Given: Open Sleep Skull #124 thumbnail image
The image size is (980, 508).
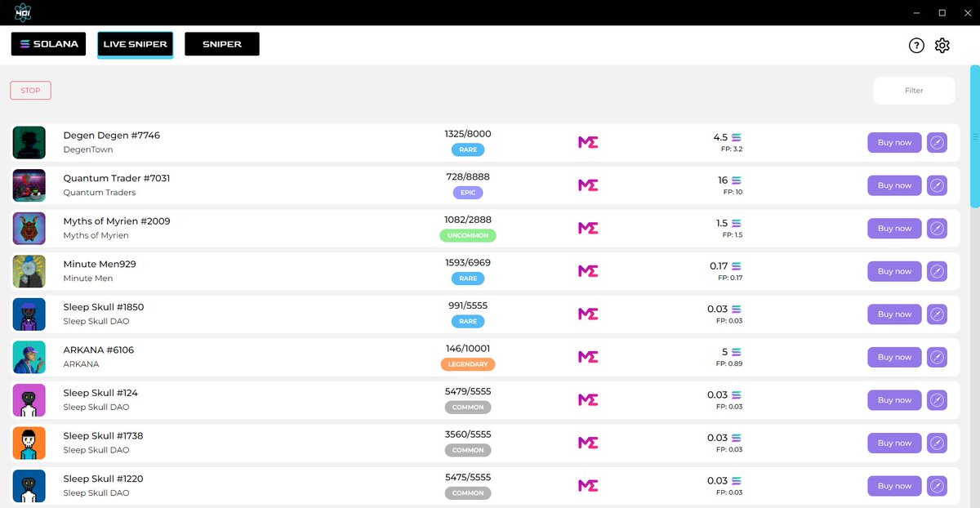Looking at the screenshot, I should 29,400.
